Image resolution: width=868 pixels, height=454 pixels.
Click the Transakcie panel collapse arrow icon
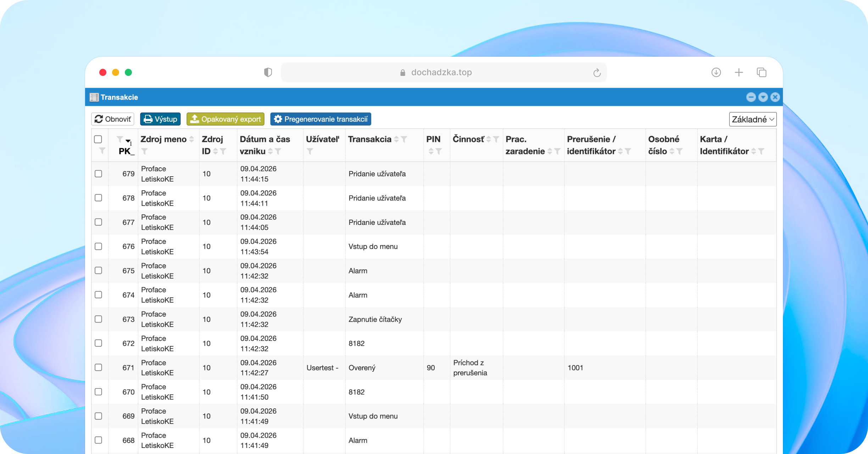click(x=763, y=97)
